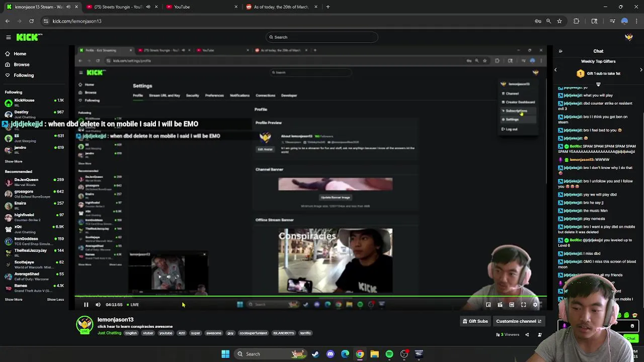The image size is (644, 362).
Task: Go to Kick logo homepage
Action: pos(29,37)
